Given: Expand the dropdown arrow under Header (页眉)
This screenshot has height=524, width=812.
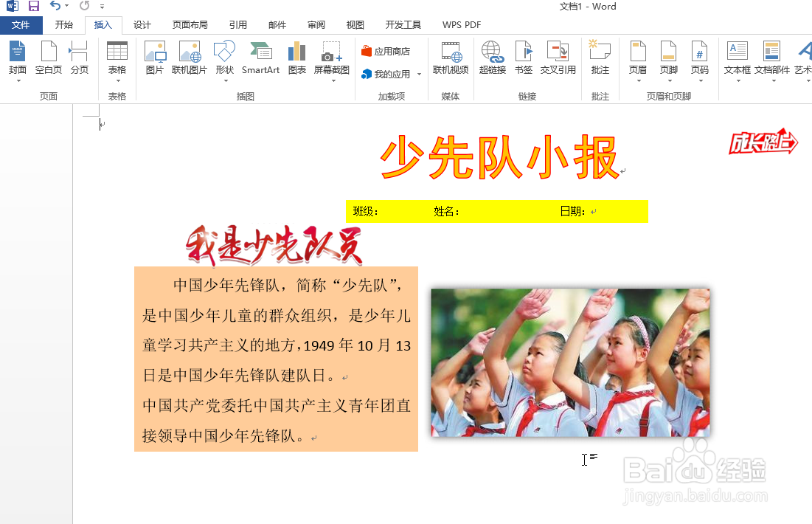Looking at the screenshot, I should (x=639, y=81).
